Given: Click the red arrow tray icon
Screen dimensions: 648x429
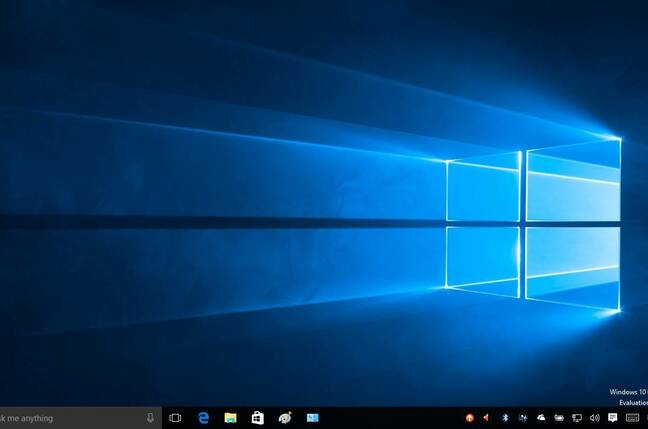Looking at the screenshot, I should point(486,418).
